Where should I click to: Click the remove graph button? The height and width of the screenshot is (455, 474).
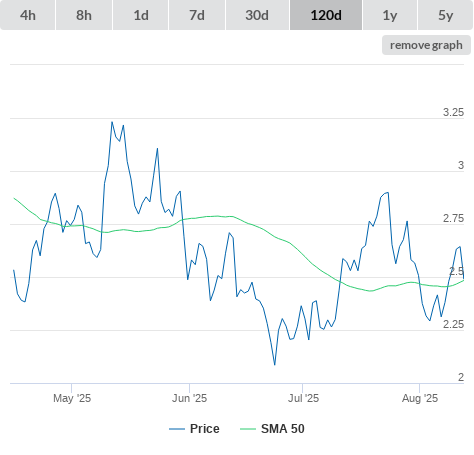pos(426,45)
